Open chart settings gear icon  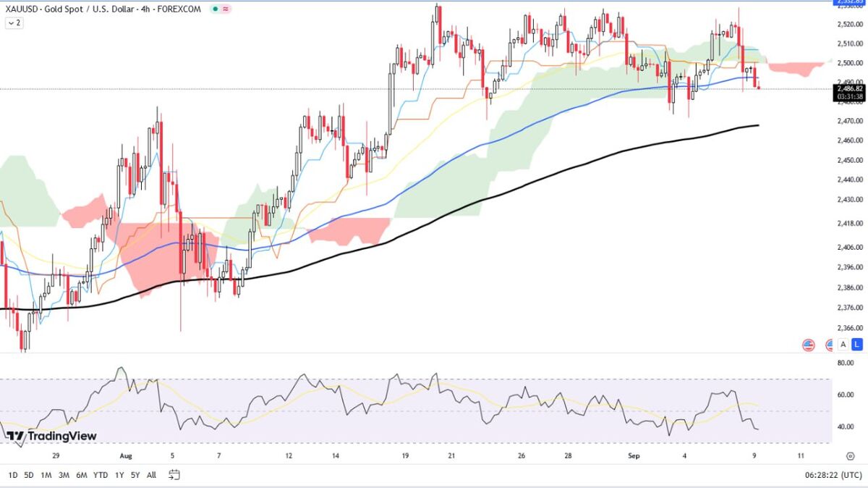click(x=850, y=456)
